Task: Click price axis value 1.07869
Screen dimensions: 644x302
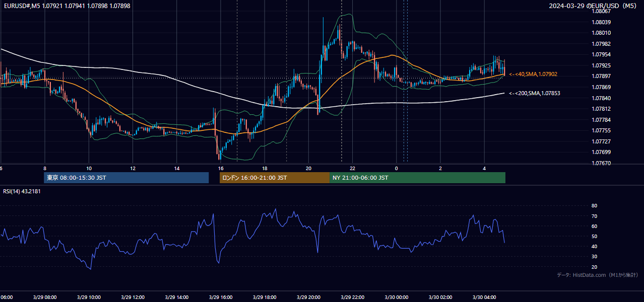Action: (x=602, y=87)
